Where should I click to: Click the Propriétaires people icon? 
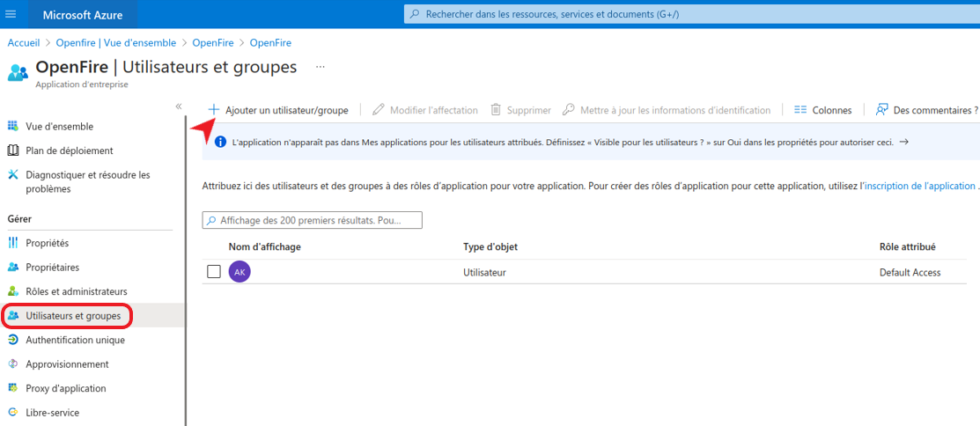[x=12, y=268]
